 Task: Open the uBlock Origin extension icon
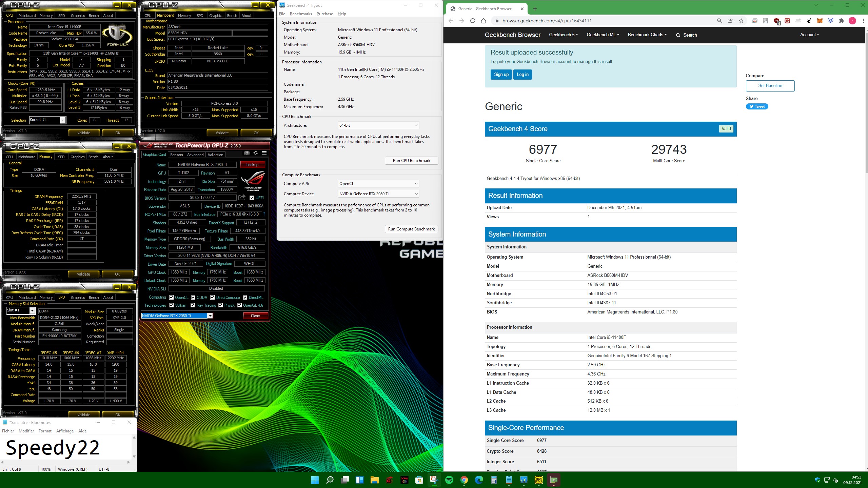(777, 21)
